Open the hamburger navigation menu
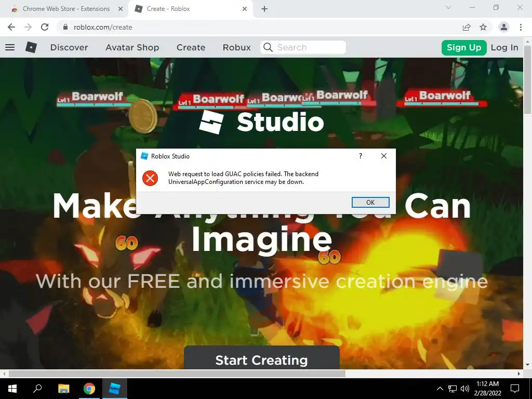Screen dimensions: 532x399 click(10, 47)
